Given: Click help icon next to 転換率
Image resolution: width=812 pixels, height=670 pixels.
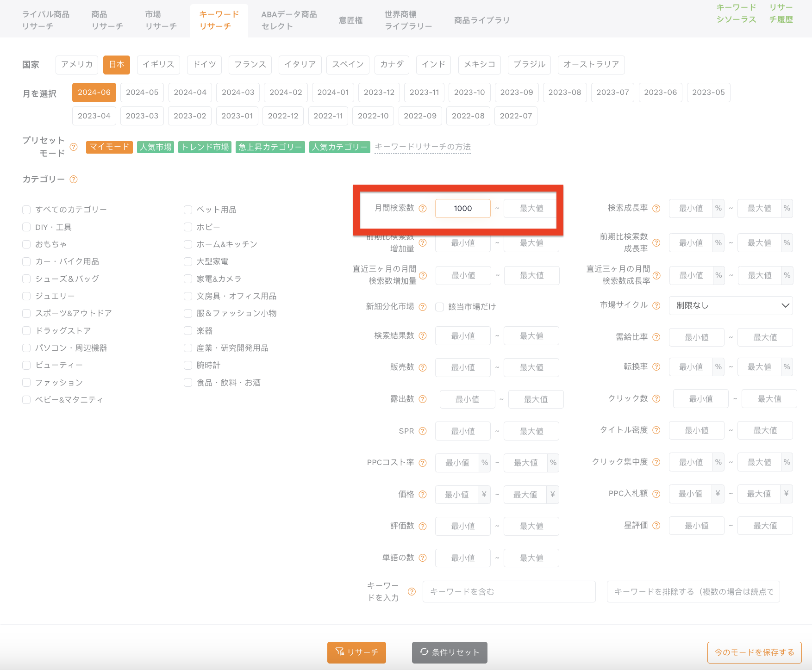Looking at the screenshot, I should 656,367.
